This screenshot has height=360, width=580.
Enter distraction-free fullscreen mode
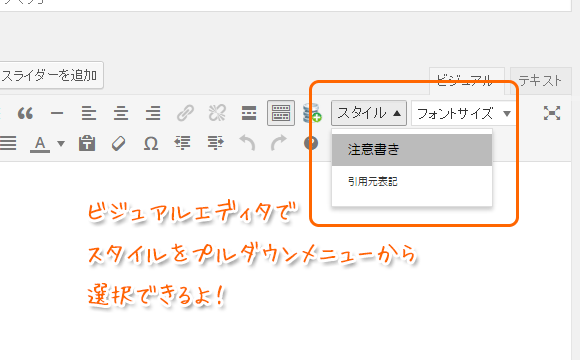point(552,113)
